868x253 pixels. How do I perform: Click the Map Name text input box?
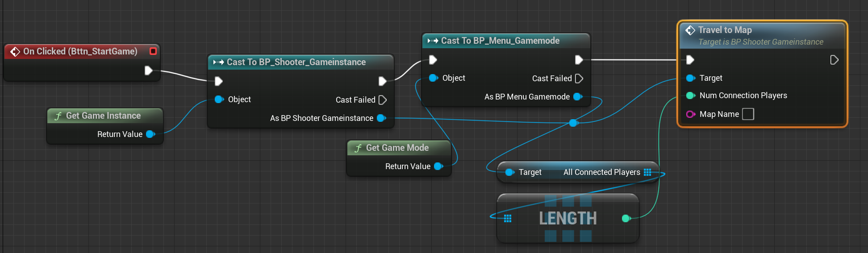(748, 114)
